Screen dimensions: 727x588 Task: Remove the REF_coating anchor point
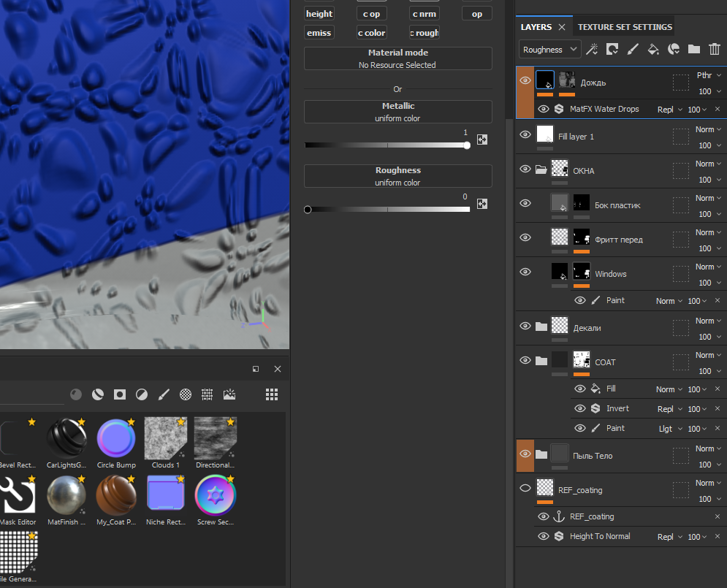[x=718, y=516]
